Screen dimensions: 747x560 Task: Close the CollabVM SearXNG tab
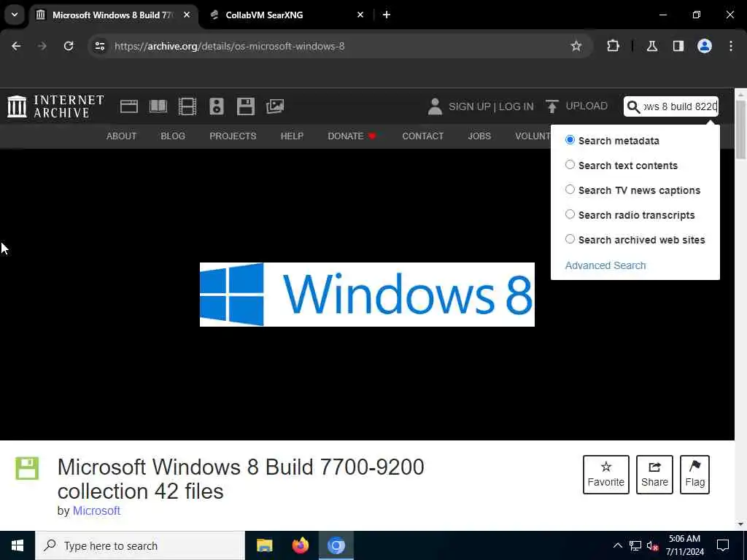[360, 15]
